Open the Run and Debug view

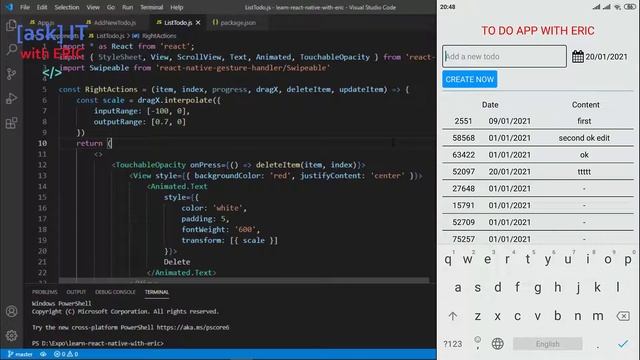(11, 98)
